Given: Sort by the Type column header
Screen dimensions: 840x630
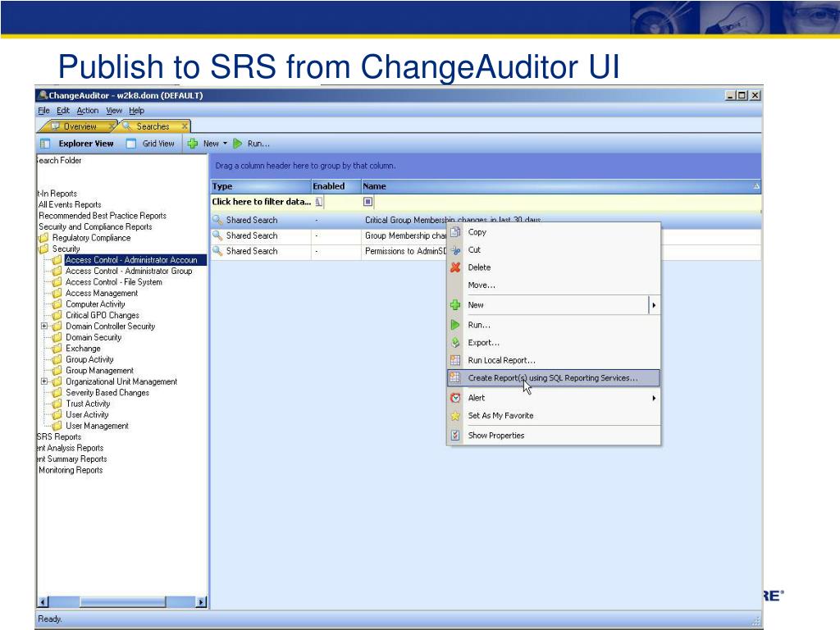Looking at the screenshot, I should pos(260,186).
